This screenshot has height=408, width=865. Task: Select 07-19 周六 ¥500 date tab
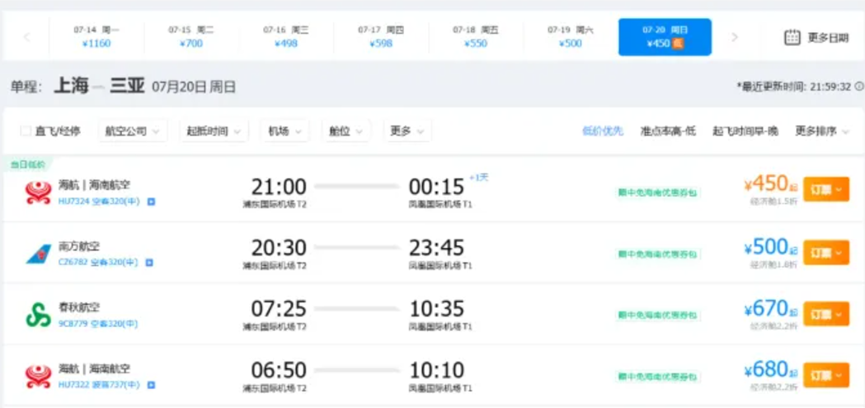[x=570, y=37]
